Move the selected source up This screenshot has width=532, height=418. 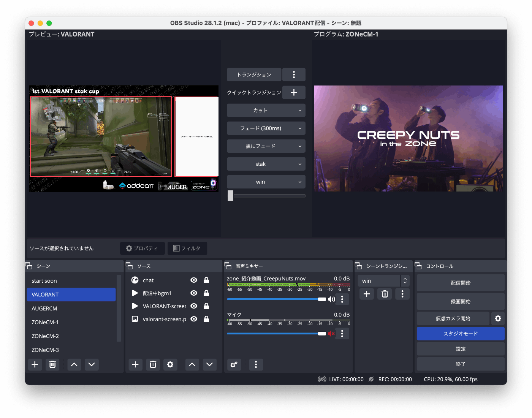tap(192, 364)
